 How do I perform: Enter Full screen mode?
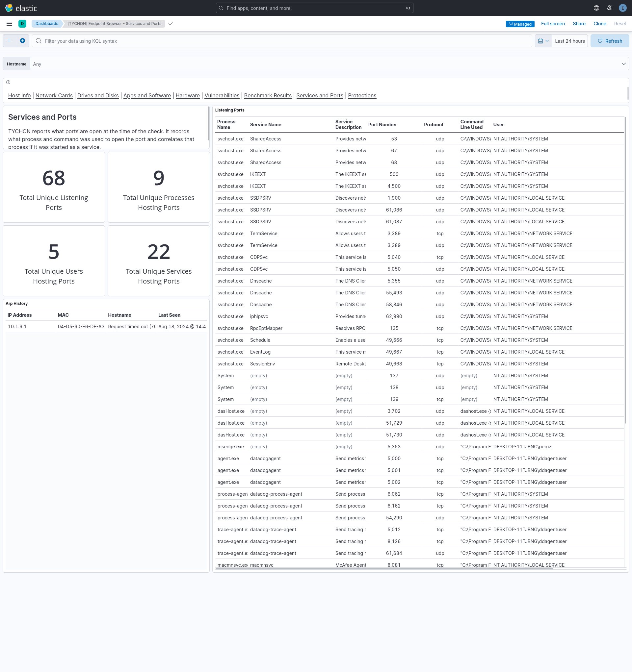click(x=553, y=24)
